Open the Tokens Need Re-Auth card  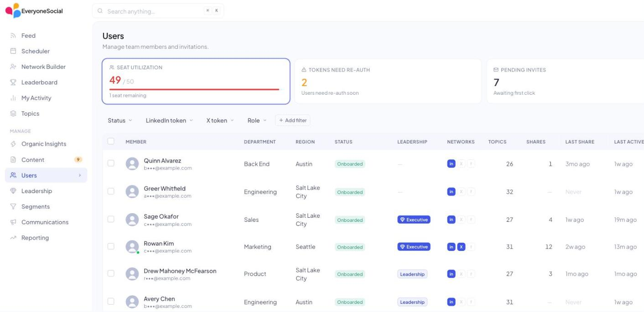pyautogui.click(x=388, y=81)
